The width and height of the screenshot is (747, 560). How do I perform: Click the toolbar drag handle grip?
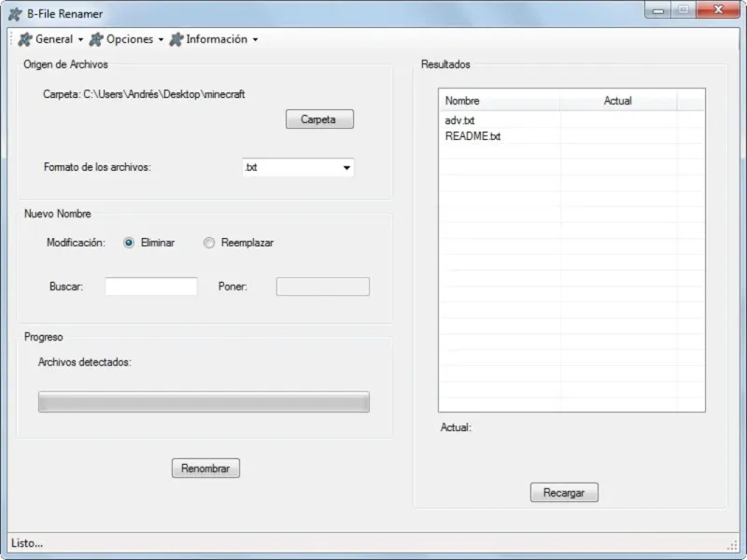[11, 39]
